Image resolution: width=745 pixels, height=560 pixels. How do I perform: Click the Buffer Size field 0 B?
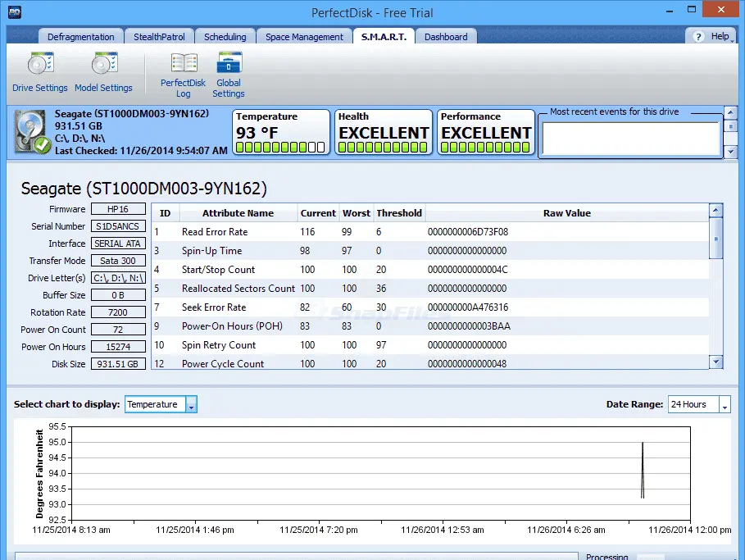tap(118, 295)
